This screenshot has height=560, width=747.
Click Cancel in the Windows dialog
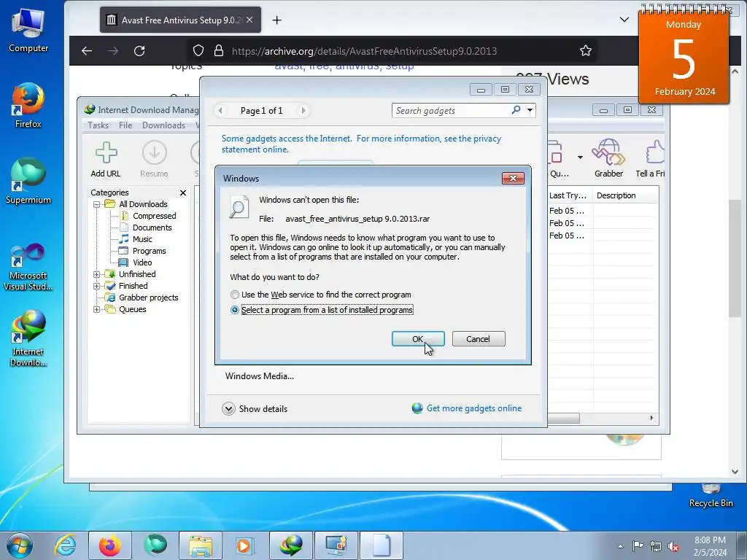[479, 339]
